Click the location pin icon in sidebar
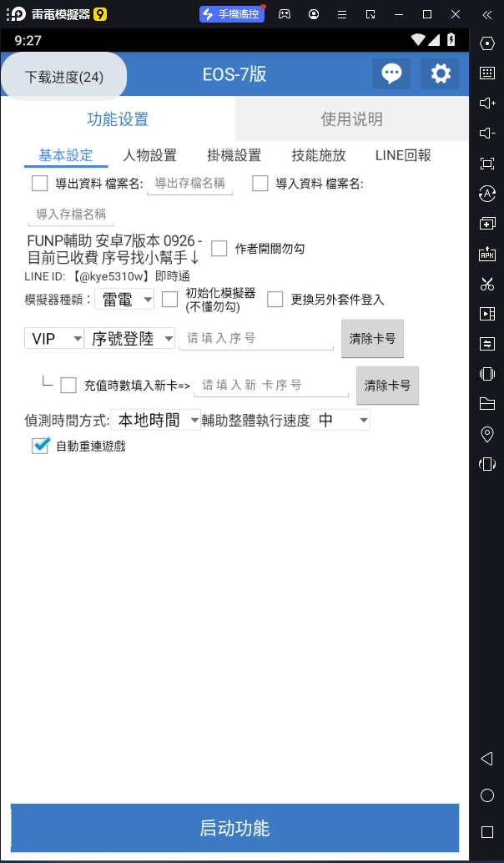The image size is (504, 863). pos(487,434)
